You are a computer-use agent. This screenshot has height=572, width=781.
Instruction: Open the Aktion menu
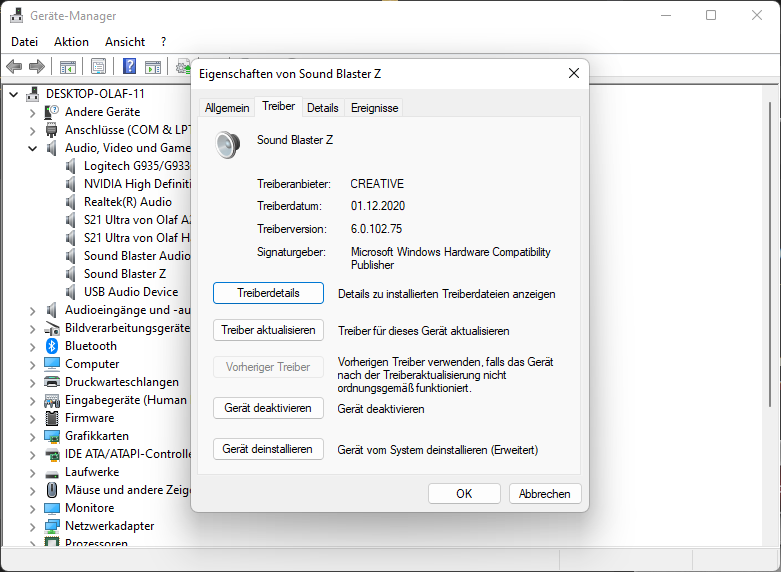[x=71, y=42]
